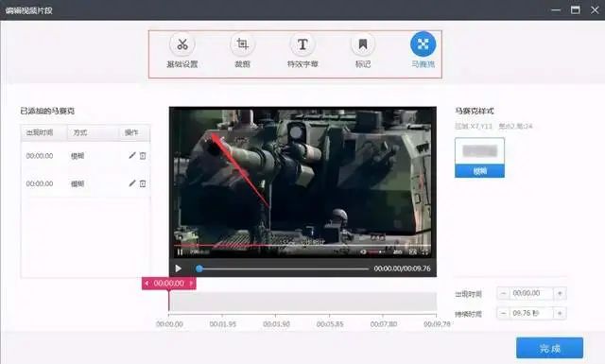Viewport: 605px width, 364px height.
Task: Click the preview progress slider handle
Action: [199, 269]
